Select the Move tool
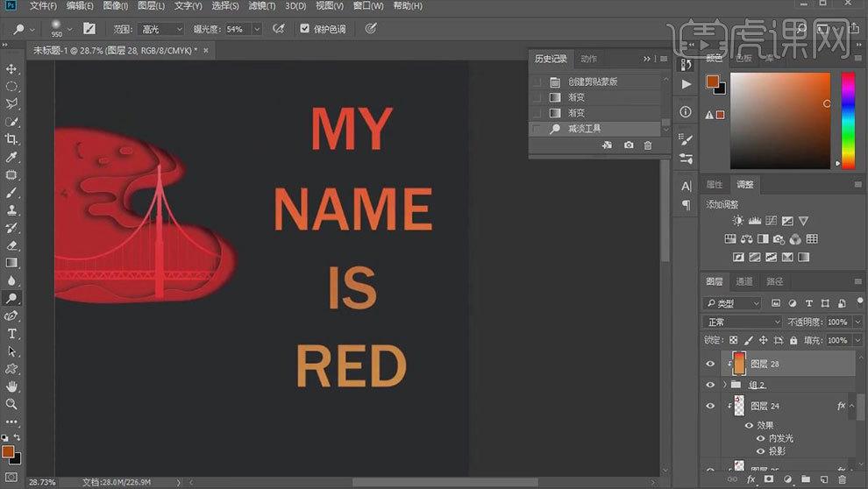The height and width of the screenshot is (489, 868). [x=12, y=68]
